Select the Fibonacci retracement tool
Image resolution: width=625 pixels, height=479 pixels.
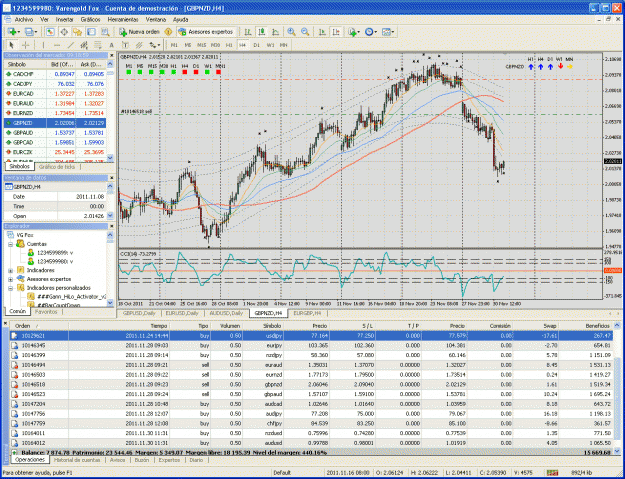coord(98,45)
